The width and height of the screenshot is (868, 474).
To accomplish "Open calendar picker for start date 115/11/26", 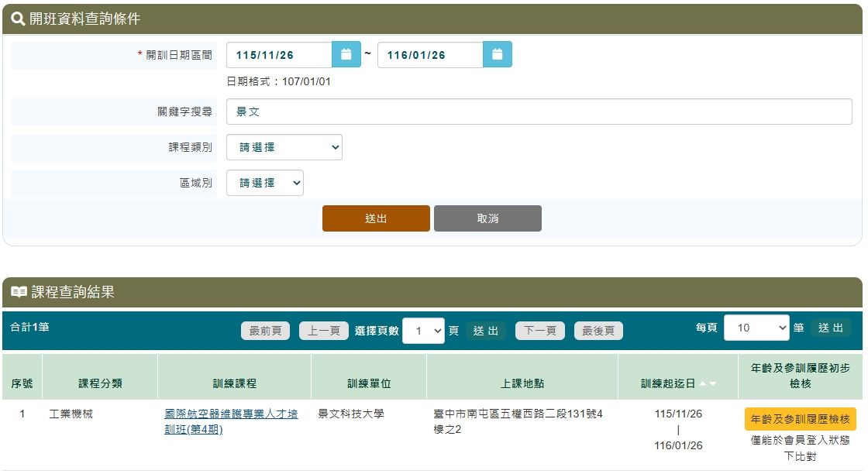I will pos(346,55).
